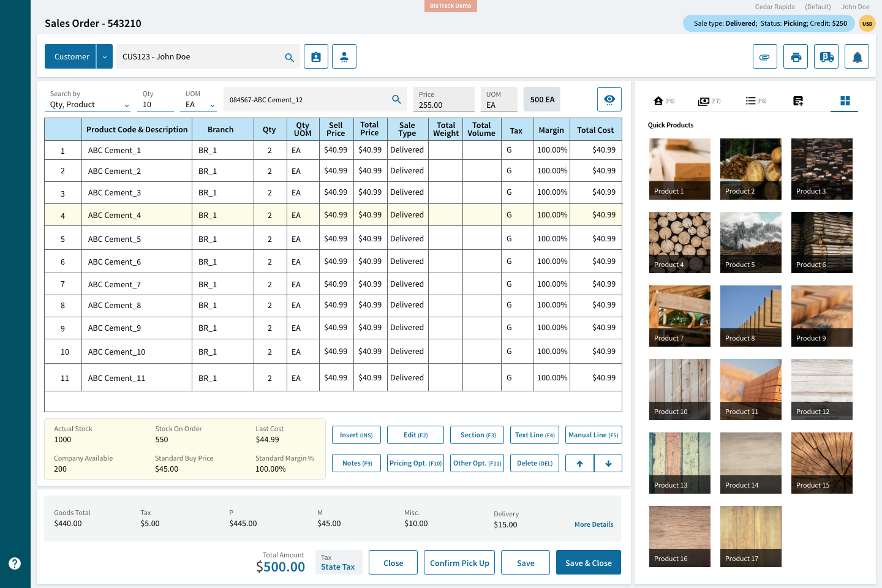
Task: Click the attachment paperclip icon
Action: point(765,56)
